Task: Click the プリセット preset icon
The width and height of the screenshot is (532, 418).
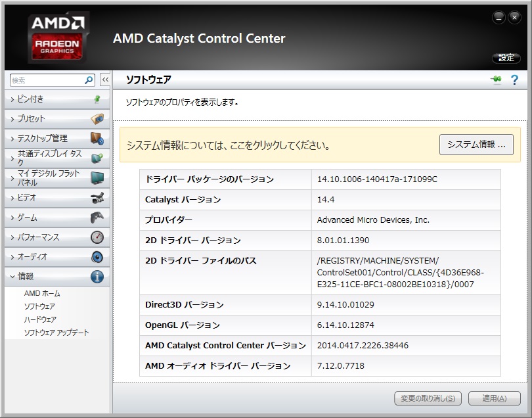Action: (97, 119)
